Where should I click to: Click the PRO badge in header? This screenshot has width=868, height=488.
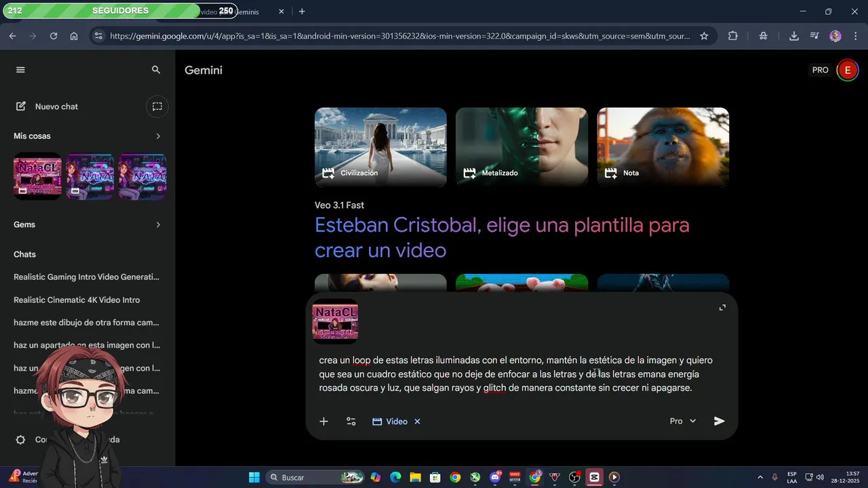[820, 70]
